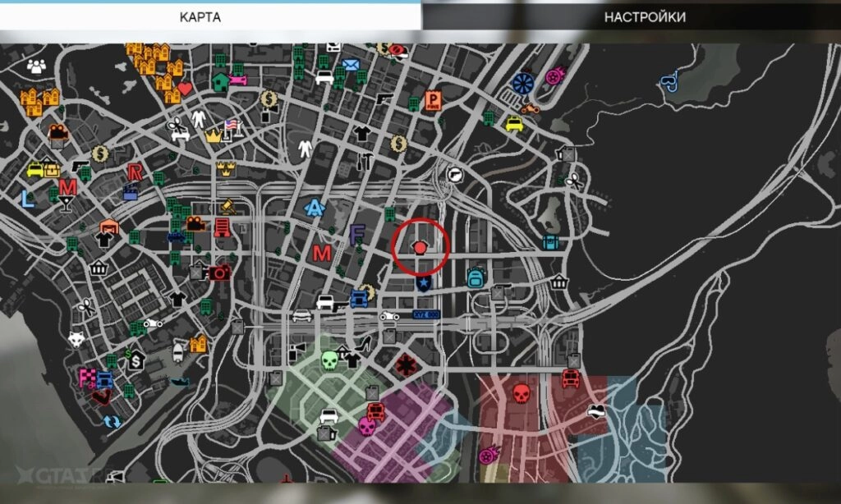The image size is (841, 504).
Task: Click the red skull gang icon
Action: coord(521,393)
